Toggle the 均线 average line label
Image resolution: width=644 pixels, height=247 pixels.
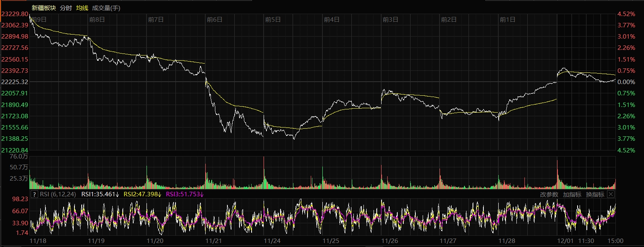pyautogui.click(x=82, y=8)
